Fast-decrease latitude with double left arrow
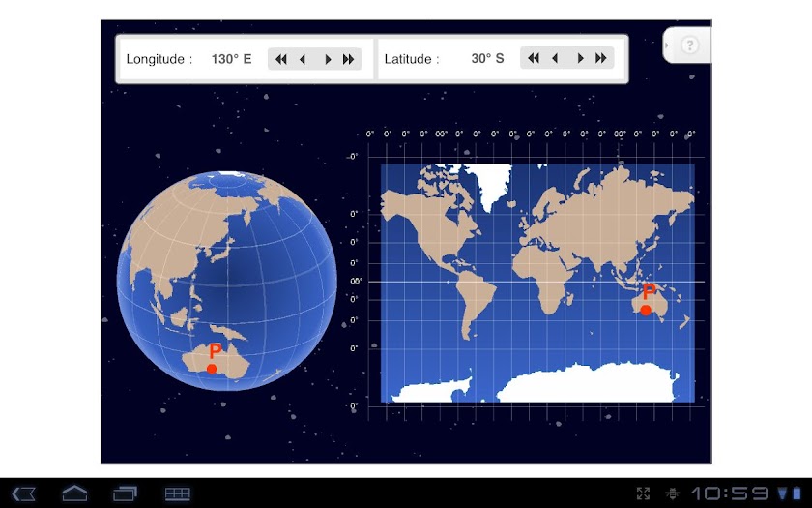The image size is (812, 508). [x=534, y=58]
